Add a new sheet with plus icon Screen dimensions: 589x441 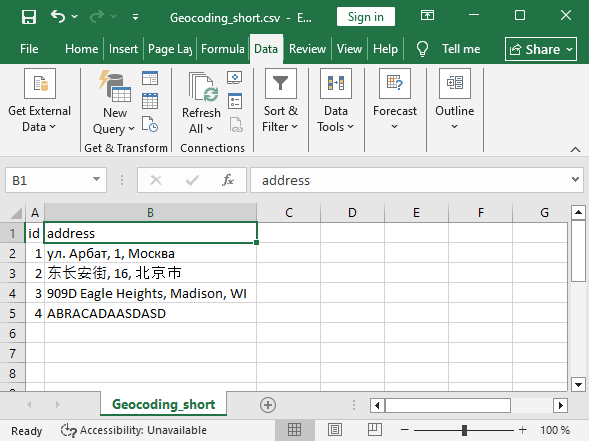pos(268,405)
